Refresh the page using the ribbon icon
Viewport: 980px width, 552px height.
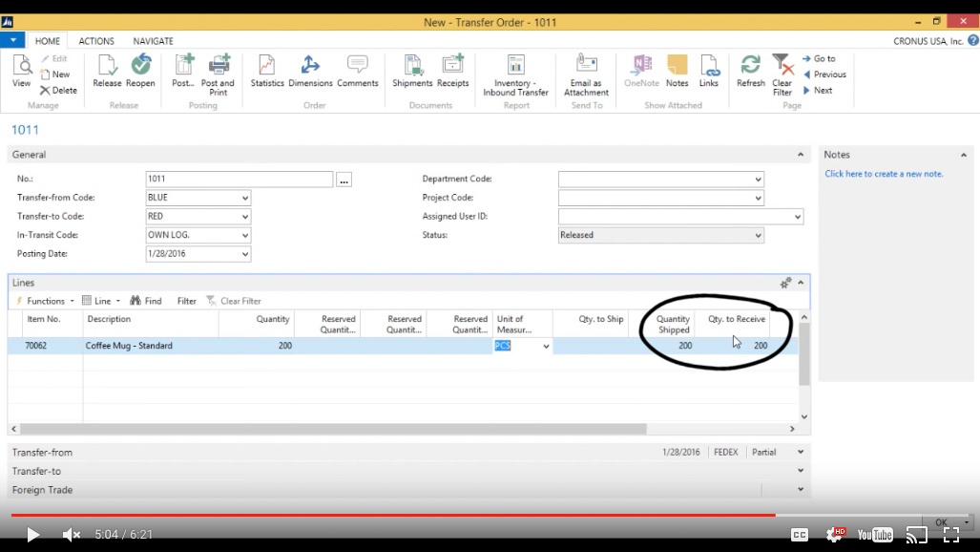[750, 73]
